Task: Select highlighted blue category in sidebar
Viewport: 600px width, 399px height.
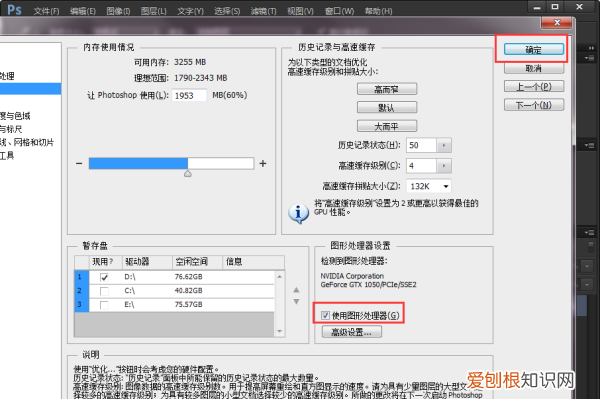Action: (x=30, y=89)
